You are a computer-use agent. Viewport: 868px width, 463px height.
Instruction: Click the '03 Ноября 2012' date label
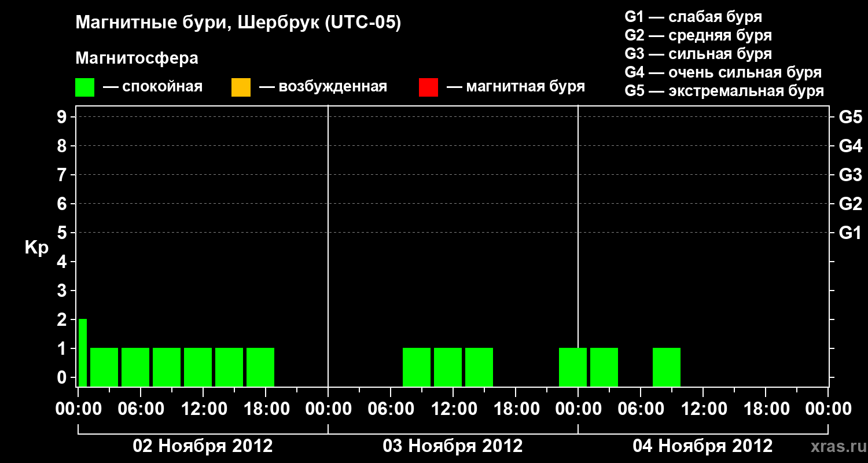pyautogui.click(x=453, y=446)
